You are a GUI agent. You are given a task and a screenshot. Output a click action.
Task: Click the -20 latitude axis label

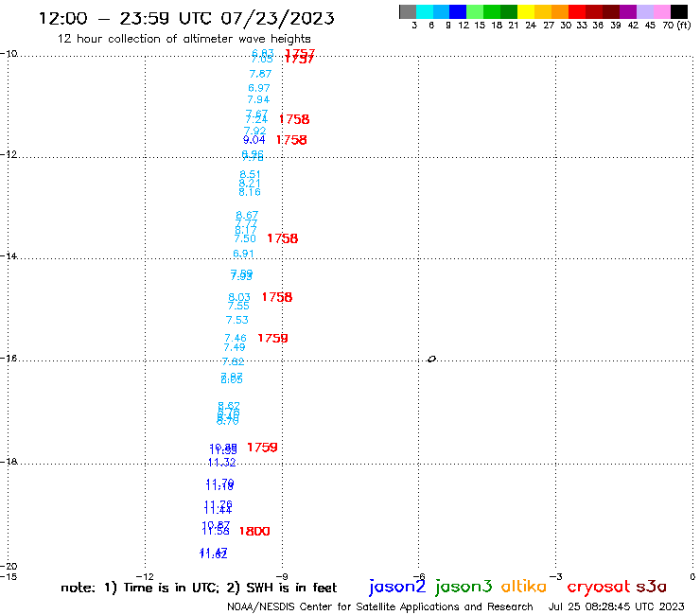[9, 567]
